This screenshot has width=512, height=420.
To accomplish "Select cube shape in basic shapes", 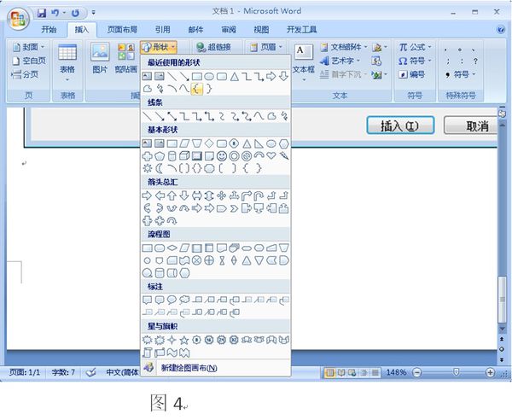I will click(184, 155).
